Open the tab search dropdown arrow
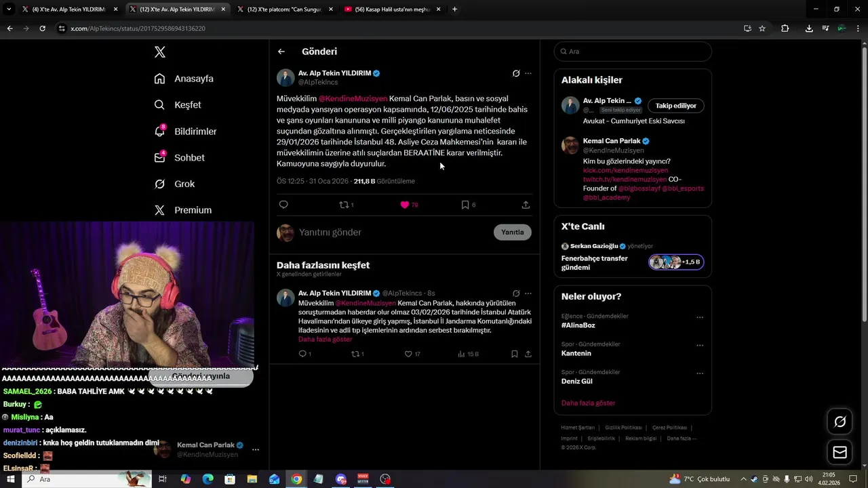 (9, 9)
